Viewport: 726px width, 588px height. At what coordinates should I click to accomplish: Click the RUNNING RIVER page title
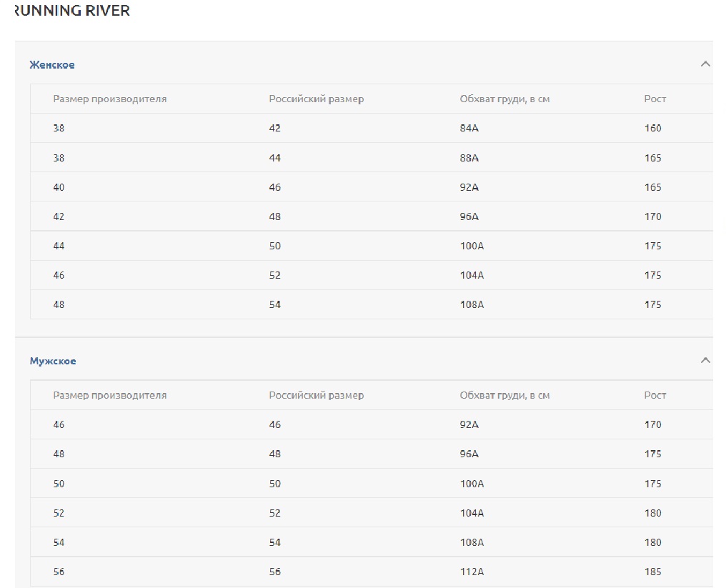pyautogui.click(x=71, y=11)
